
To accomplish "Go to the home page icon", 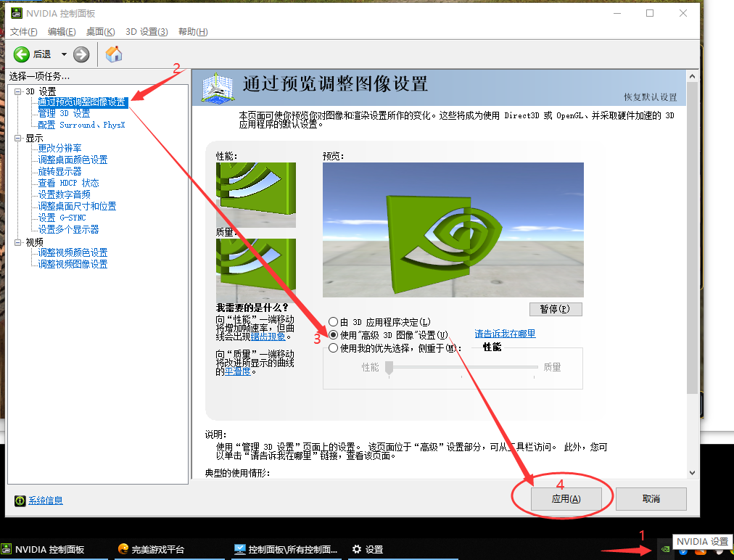I will tap(114, 54).
